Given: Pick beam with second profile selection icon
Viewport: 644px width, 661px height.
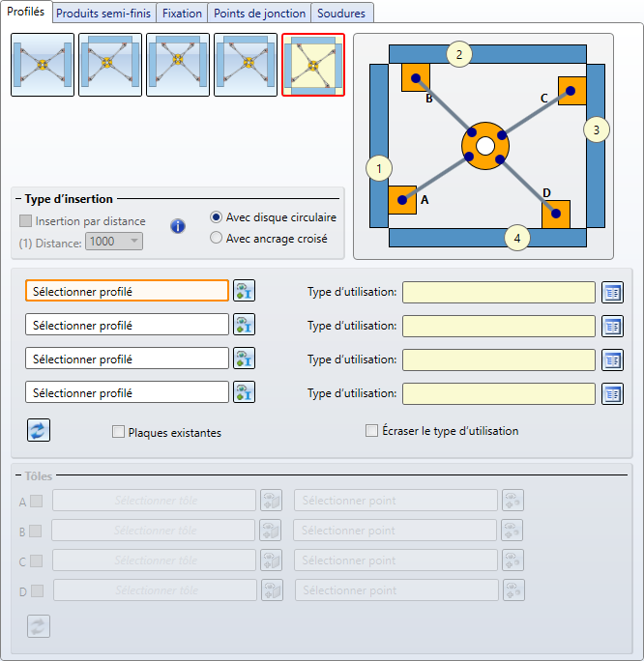Looking at the screenshot, I should [x=245, y=325].
